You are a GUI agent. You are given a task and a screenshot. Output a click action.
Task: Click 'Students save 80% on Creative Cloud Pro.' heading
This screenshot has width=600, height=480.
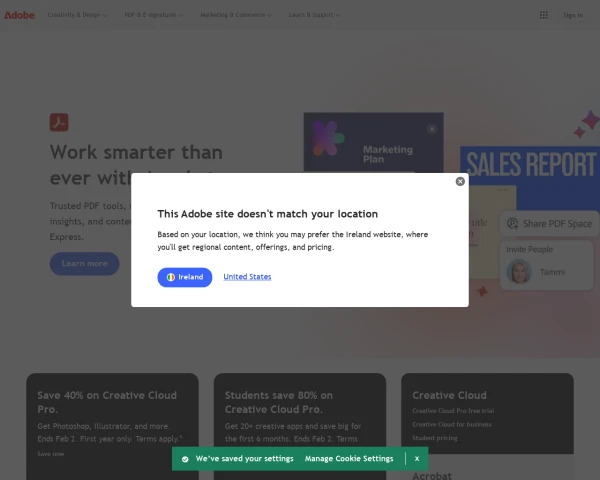point(279,402)
